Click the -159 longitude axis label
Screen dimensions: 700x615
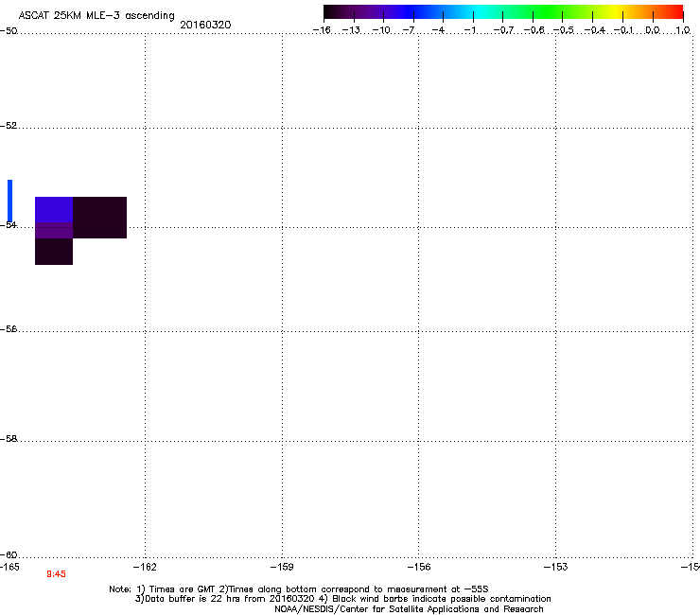coord(282,567)
